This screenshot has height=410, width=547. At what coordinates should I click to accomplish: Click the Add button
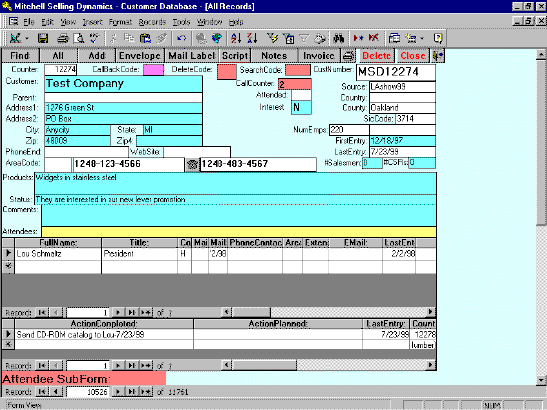coord(97,55)
